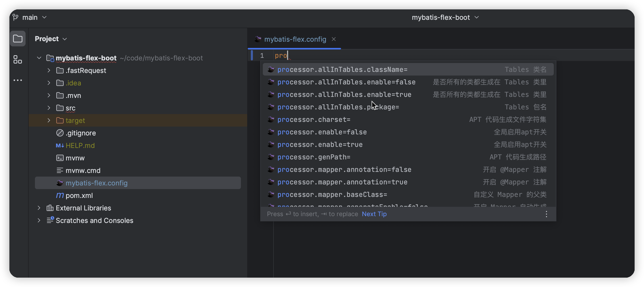Click the src folder icon
The height and width of the screenshot is (287, 644).
pyautogui.click(x=60, y=108)
